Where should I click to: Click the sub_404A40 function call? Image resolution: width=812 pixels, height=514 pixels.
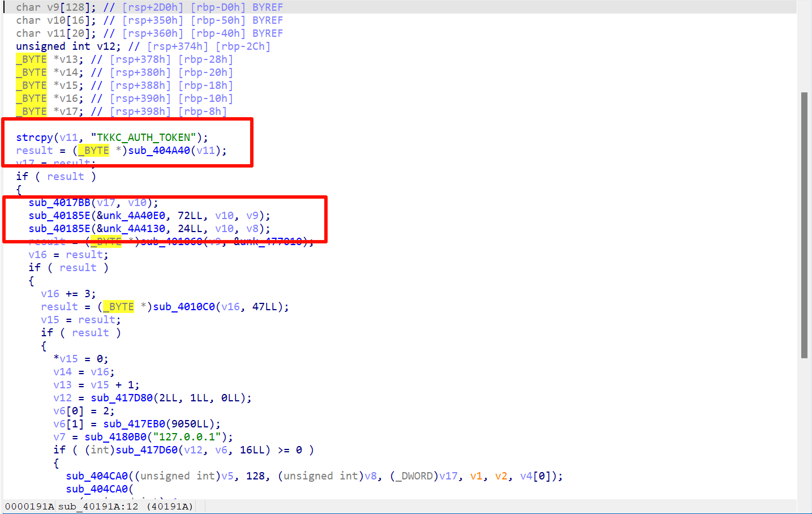[159, 151]
